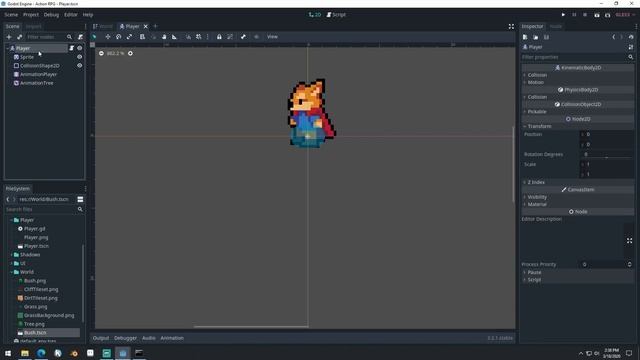
Task: Open the Output bottom panel
Action: (x=101, y=338)
